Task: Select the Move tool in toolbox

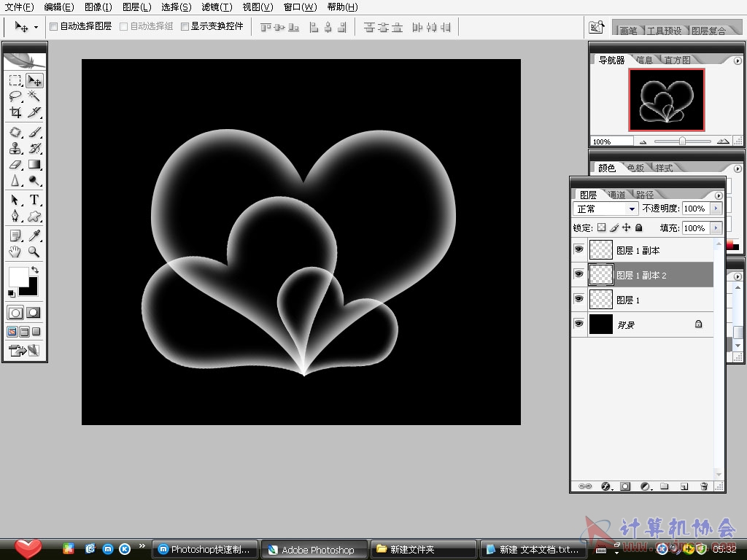Action: coord(34,80)
